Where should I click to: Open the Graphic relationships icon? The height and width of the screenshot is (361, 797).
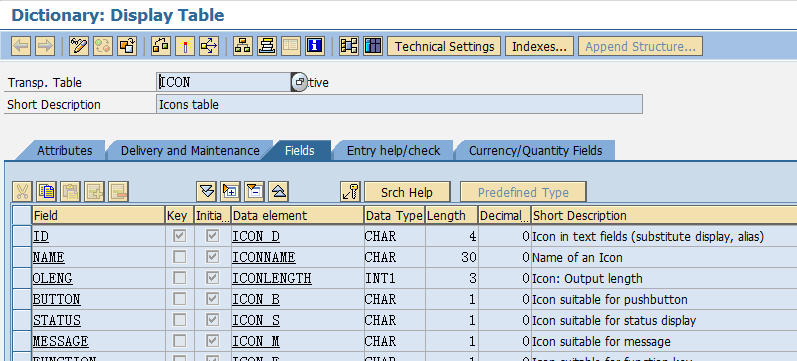349,46
